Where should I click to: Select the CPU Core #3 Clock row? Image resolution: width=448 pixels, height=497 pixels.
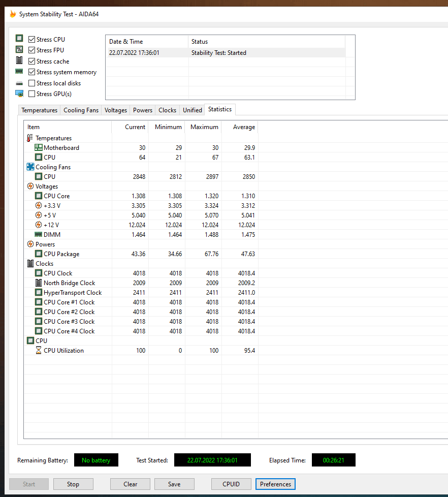coord(141,321)
